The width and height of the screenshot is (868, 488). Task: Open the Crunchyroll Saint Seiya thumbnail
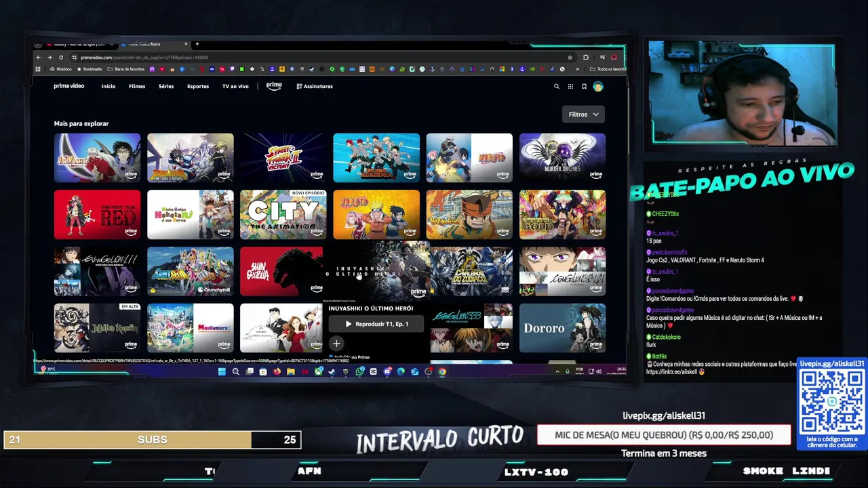(x=191, y=271)
